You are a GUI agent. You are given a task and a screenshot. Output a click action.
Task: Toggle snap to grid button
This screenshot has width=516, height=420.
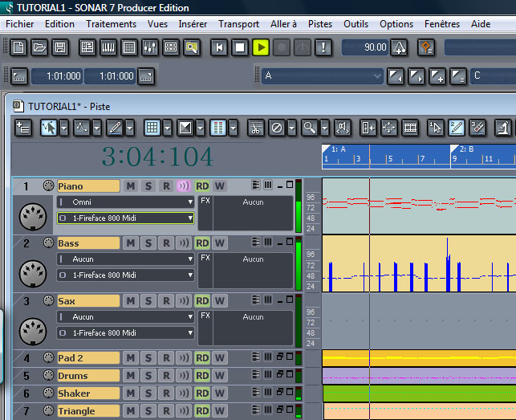[x=152, y=128]
